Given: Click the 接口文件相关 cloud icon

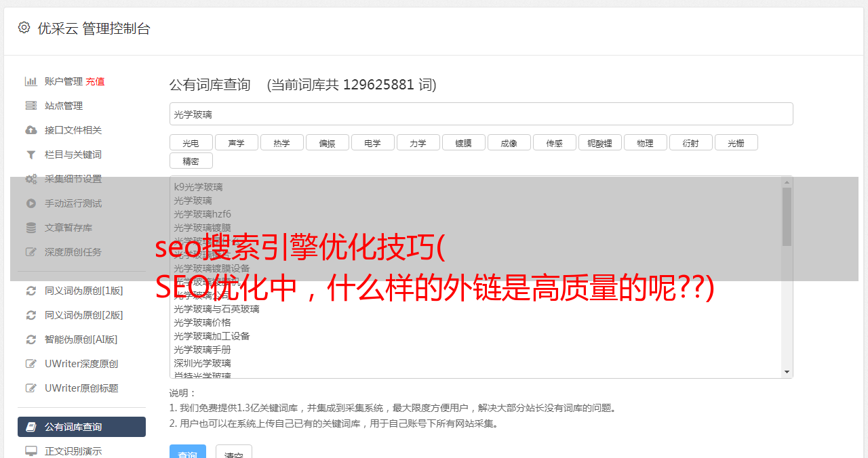Looking at the screenshot, I should coord(31,130).
